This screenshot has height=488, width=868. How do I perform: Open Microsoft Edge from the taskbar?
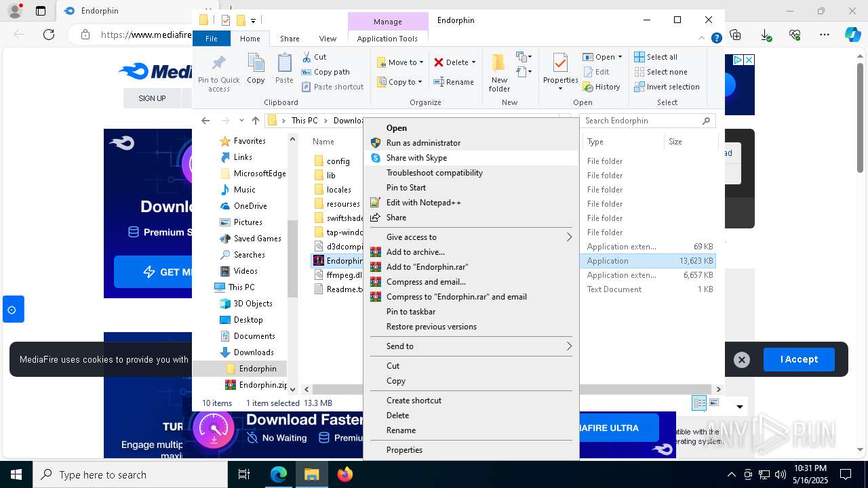click(x=279, y=474)
